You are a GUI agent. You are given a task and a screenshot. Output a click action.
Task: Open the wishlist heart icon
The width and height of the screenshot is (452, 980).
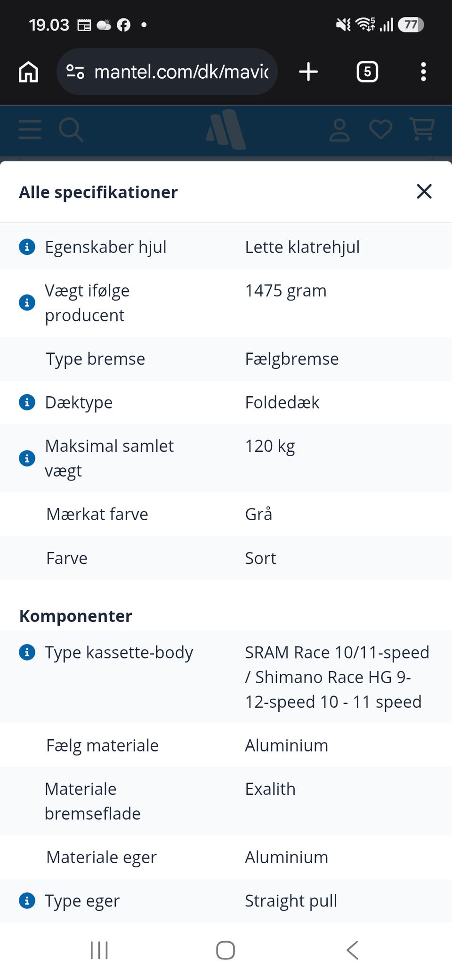[x=380, y=130]
